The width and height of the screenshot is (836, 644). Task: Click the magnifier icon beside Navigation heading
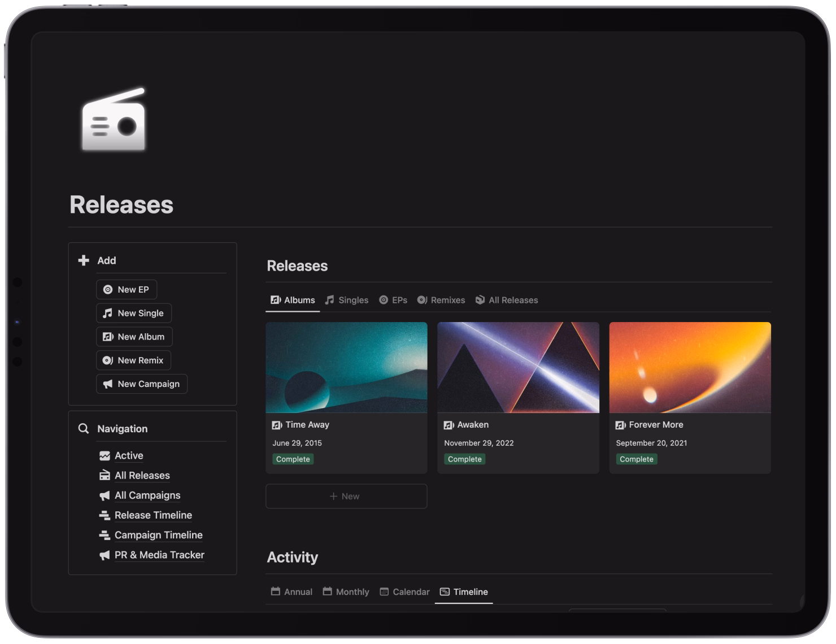click(x=84, y=428)
